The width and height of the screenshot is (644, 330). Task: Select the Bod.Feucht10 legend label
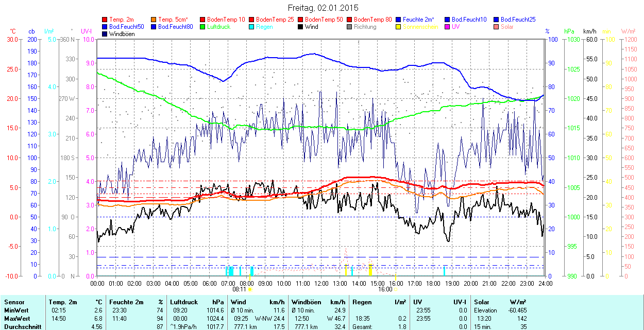coord(469,19)
